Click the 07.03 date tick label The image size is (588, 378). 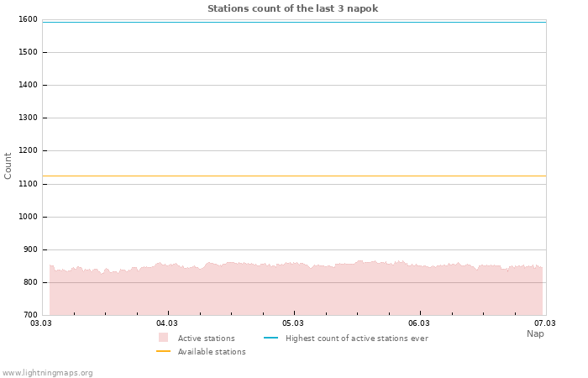tap(545, 323)
